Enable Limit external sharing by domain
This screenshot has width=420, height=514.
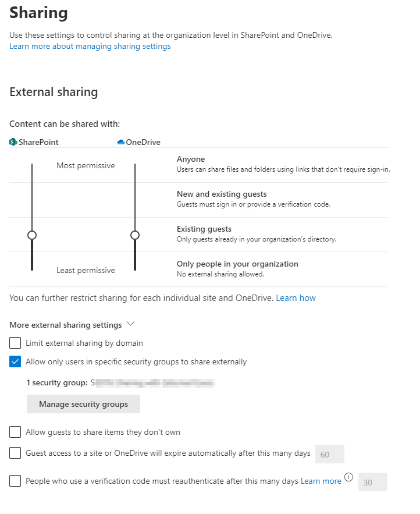[15, 343]
